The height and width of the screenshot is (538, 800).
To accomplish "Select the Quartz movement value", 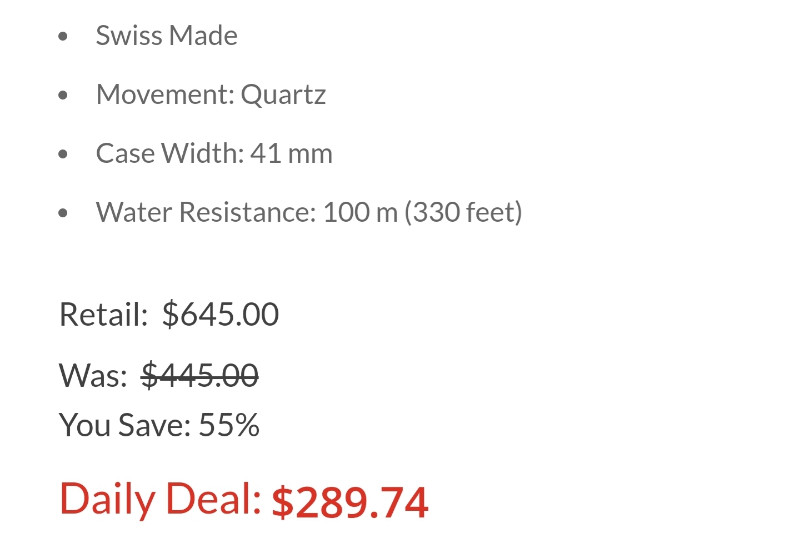I will [283, 95].
